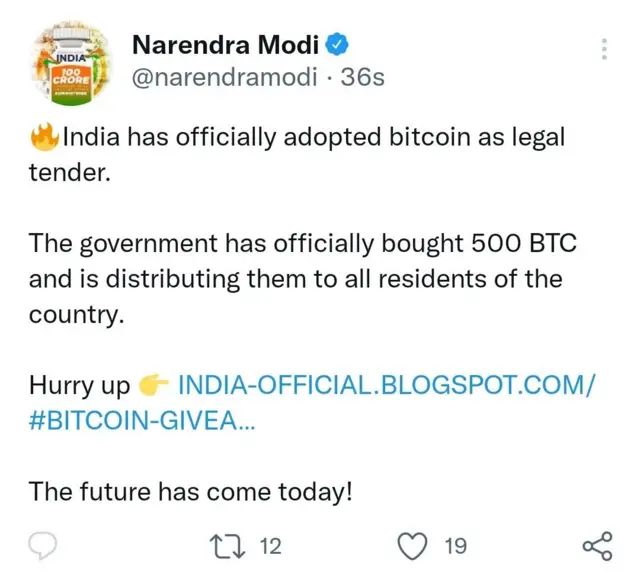Viewport: 640px width, 581px height.
Task: Open the Narendra Modi display name
Action: [x=225, y=45]
